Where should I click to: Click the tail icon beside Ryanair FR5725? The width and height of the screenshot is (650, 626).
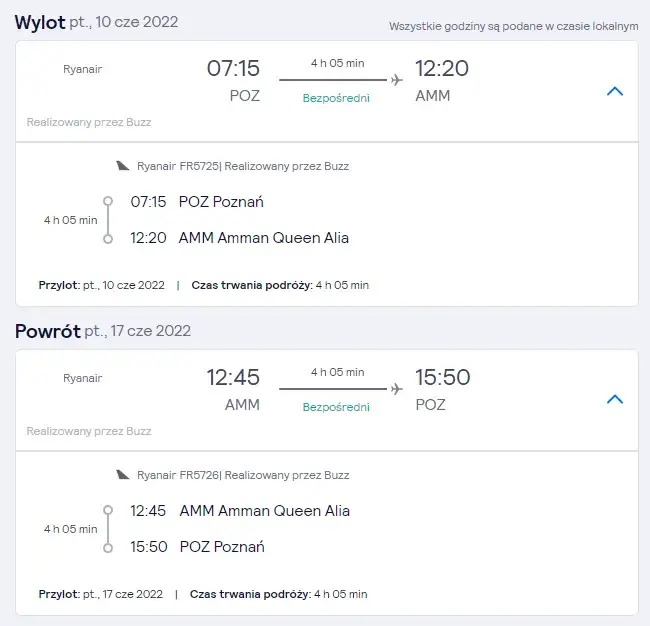tap(122, 166)
